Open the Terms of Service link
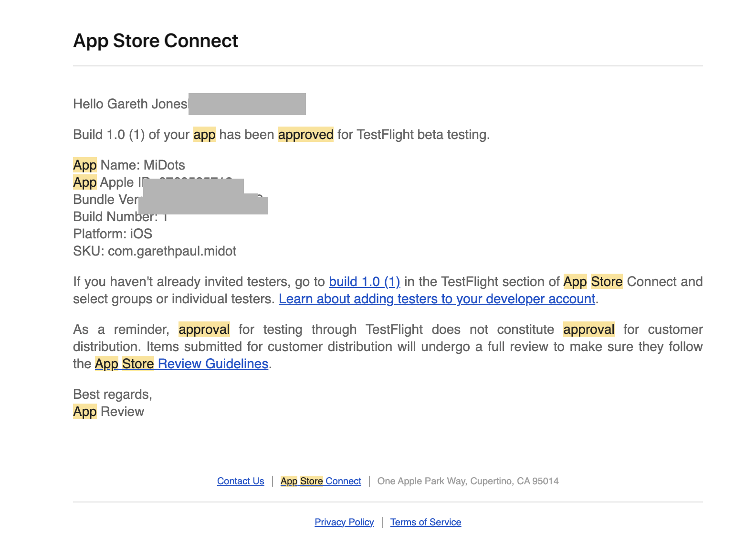Screen dimensions: 756x555 coord(426,522)
